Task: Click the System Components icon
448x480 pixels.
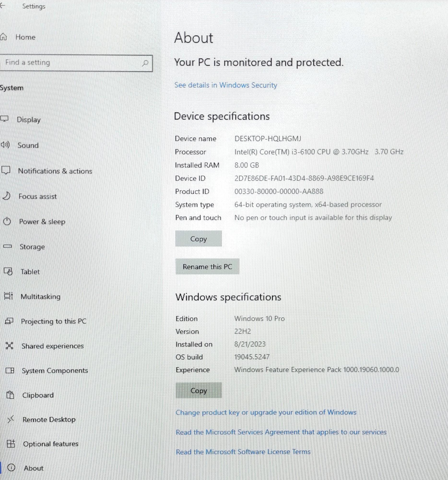Action: pyautogui.click(x=10, y=370)
